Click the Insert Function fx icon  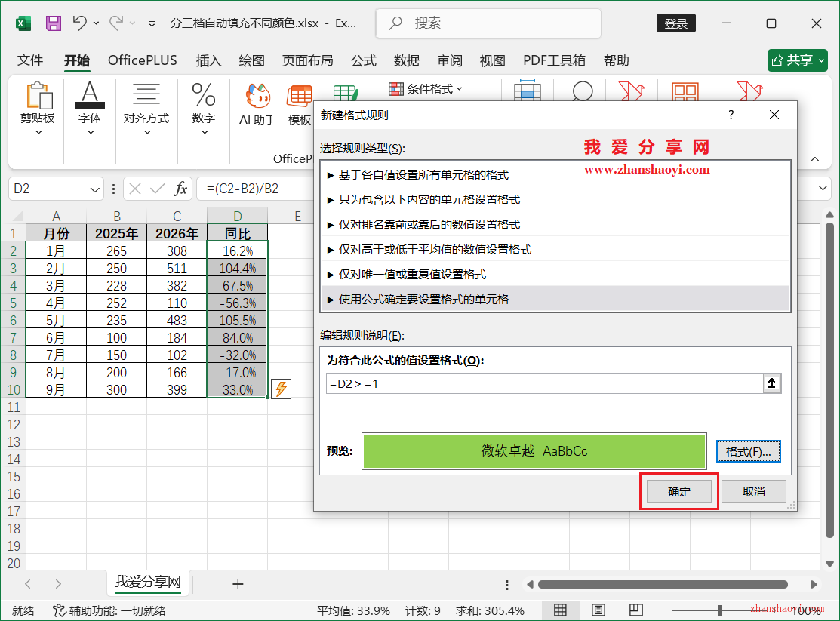point(180,189)
